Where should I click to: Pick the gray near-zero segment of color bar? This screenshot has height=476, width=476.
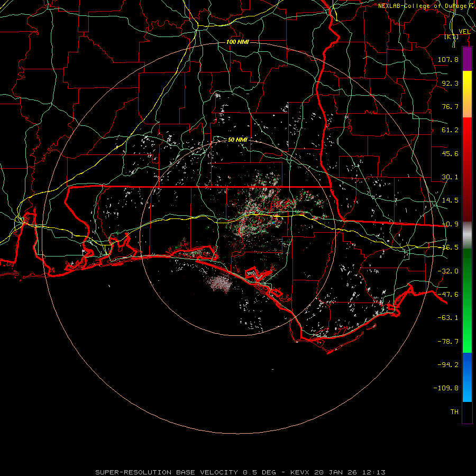467,235
